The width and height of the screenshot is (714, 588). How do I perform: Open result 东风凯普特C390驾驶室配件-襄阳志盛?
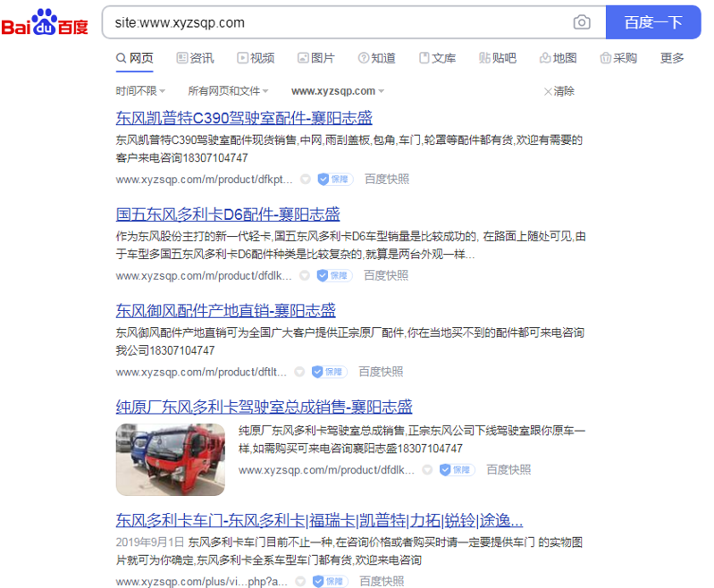[244, 118]
